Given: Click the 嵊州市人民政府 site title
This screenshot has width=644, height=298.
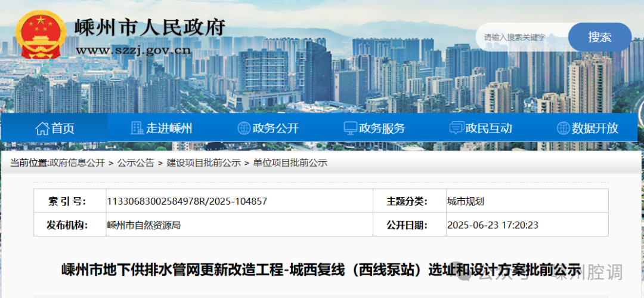Looking at the screenshot, I should (x=150, y=27).
